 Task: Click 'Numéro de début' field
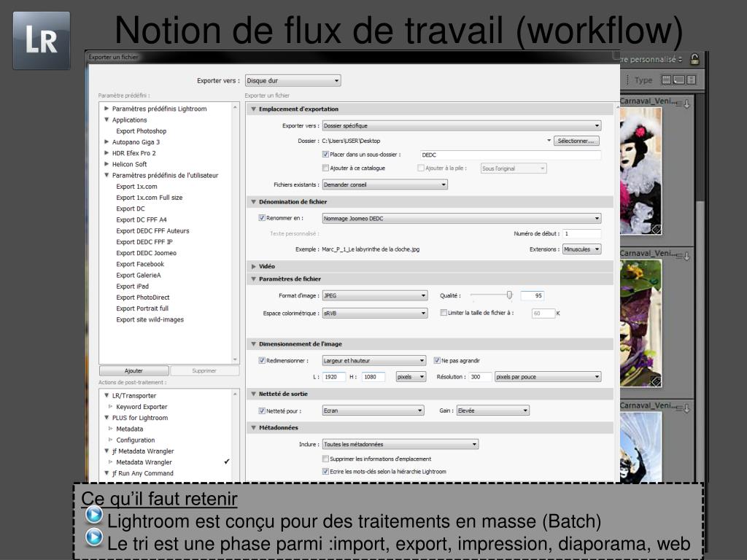point(581,233)
